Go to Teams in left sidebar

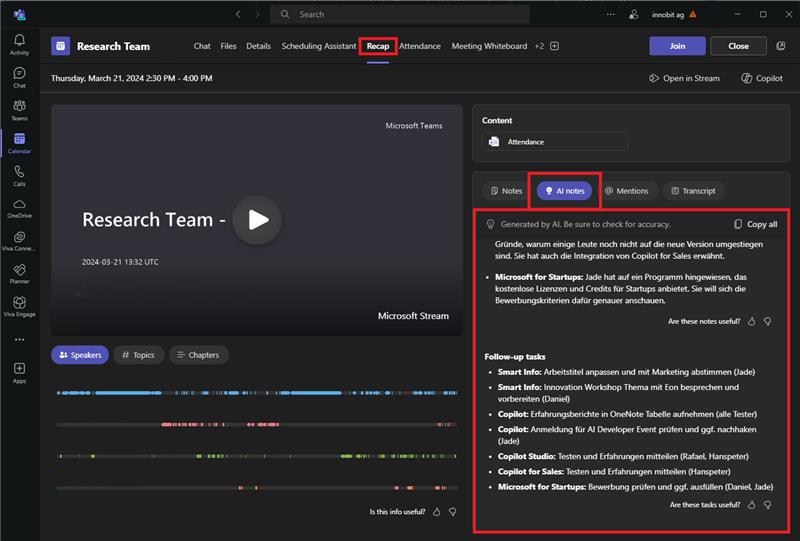tap(19, 110)
